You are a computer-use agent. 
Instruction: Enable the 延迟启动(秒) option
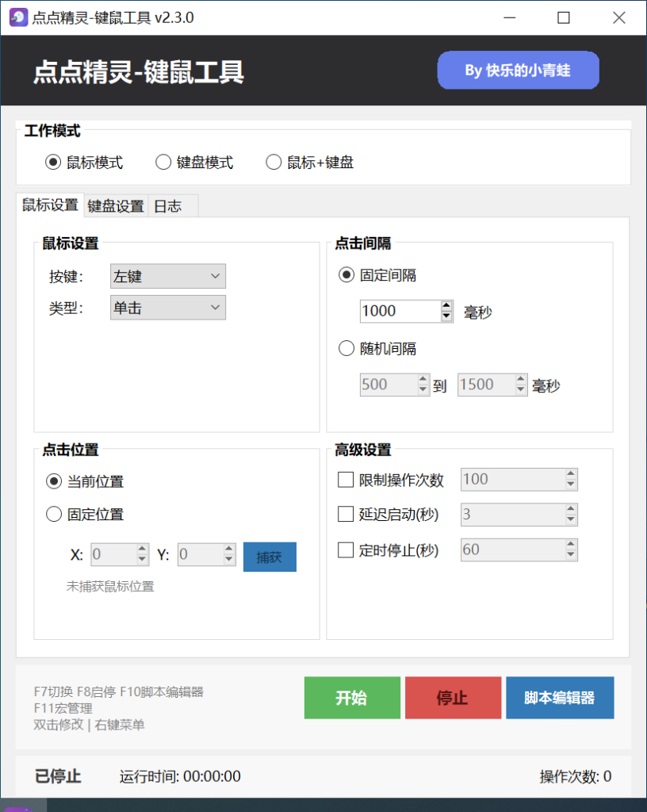(x=345, y=515)
